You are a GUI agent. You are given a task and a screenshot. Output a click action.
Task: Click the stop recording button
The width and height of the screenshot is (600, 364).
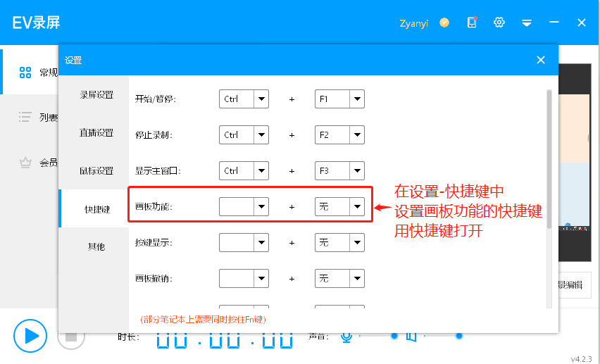(x=71, y=337)
